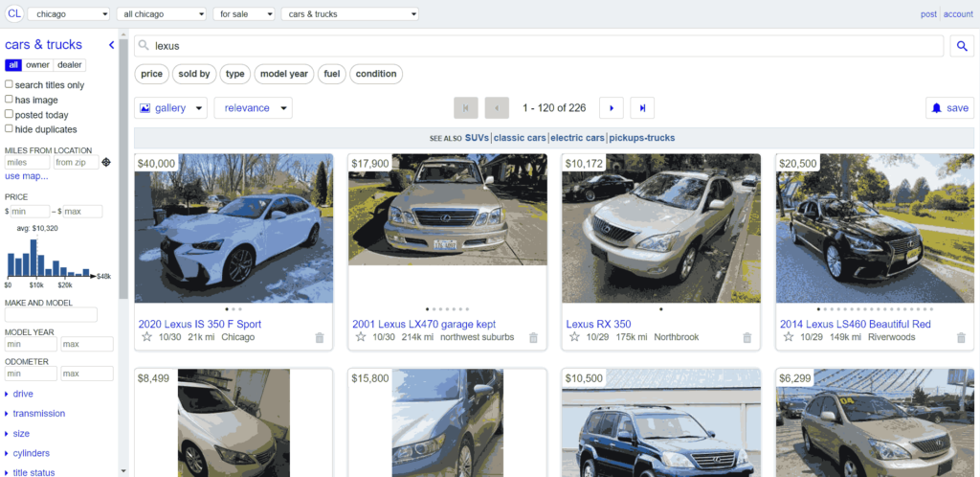Star the Lexus RX 350 listing

[574, 337]
